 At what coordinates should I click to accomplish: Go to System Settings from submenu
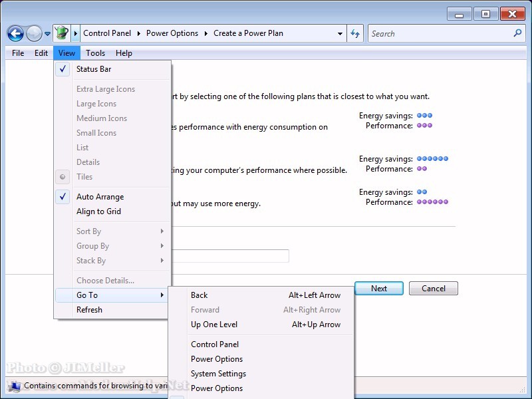click(218, 374)
